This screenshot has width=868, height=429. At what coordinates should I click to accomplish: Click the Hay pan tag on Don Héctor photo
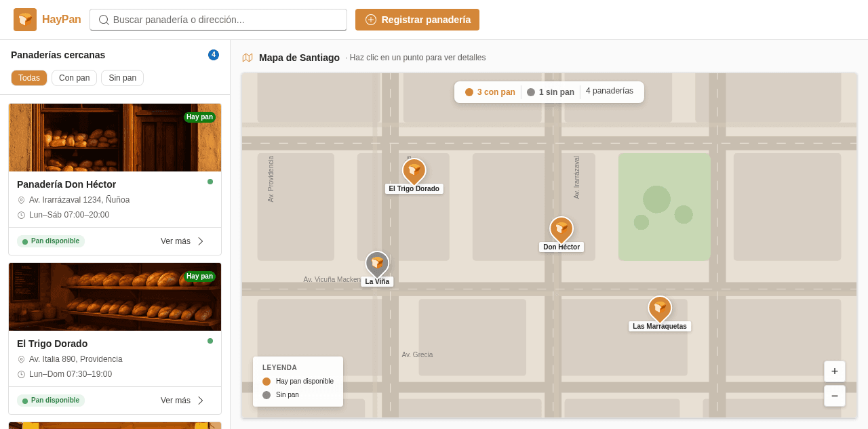pyautogui.click(x=199, y=117)
